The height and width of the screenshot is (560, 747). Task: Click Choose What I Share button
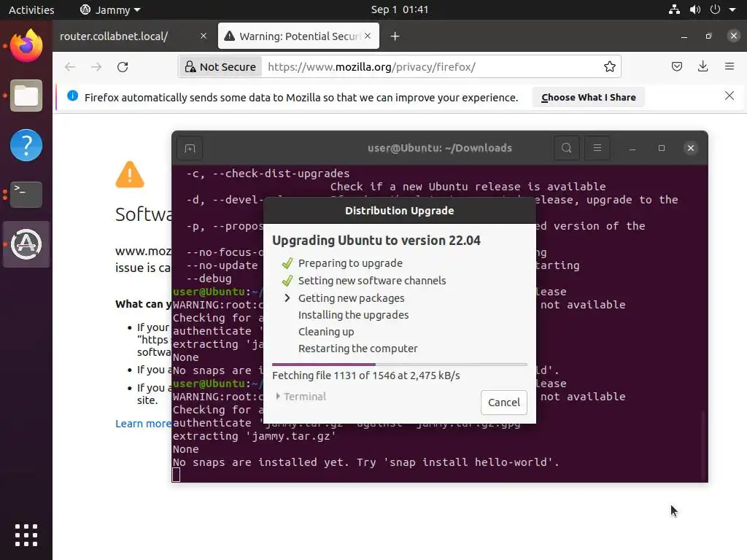tap(589, 97)
